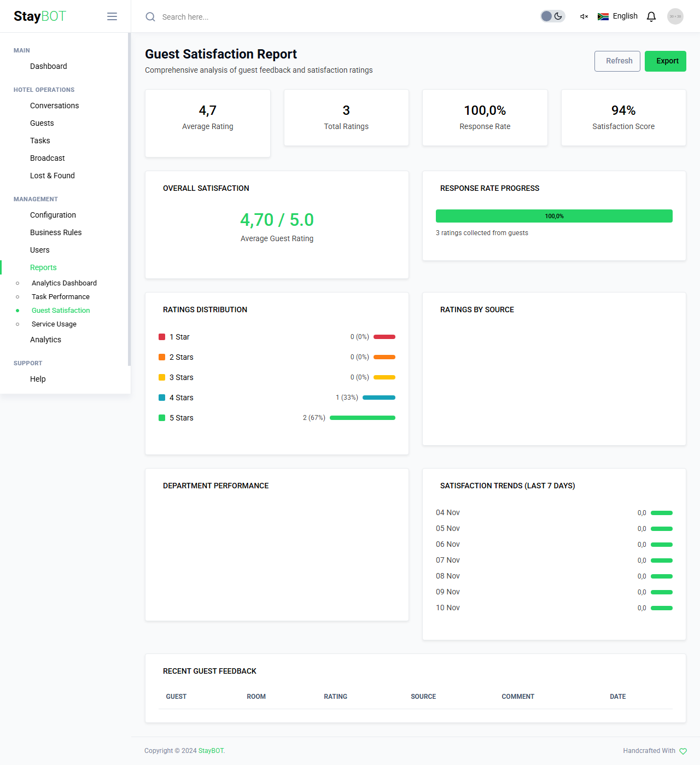This screenshot has height=765, width=700.
Task: Select the moon icon on the theme switch
Action: [x=558, y=16]
